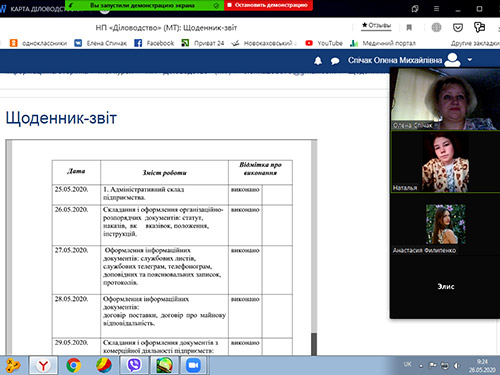Image resolution: width=500 pixels, height=375 pixels.
Task: Click the page title НП «Діловодство» in address bar
Action: [x=166, y=28]
